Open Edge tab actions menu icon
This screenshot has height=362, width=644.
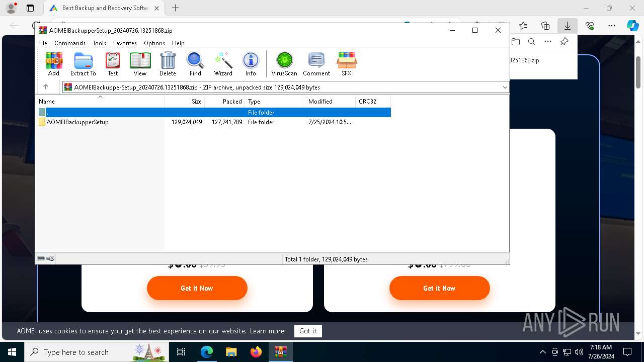pyautogui.click(x=30, y=8)
